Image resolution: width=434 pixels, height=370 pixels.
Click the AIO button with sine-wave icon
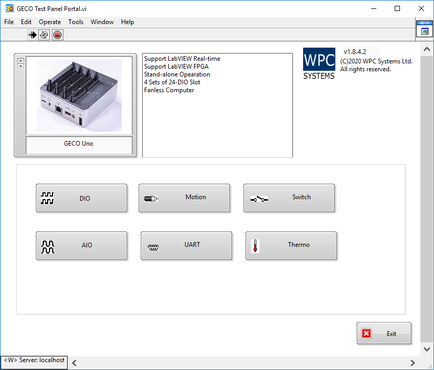click(x=82, y=246)
